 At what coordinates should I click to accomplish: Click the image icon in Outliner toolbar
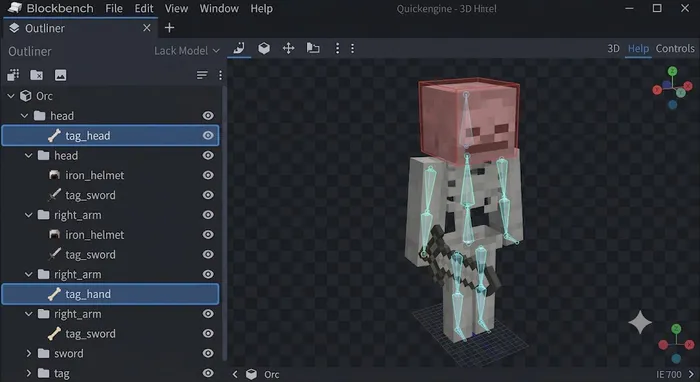click(x=60, y=75)
